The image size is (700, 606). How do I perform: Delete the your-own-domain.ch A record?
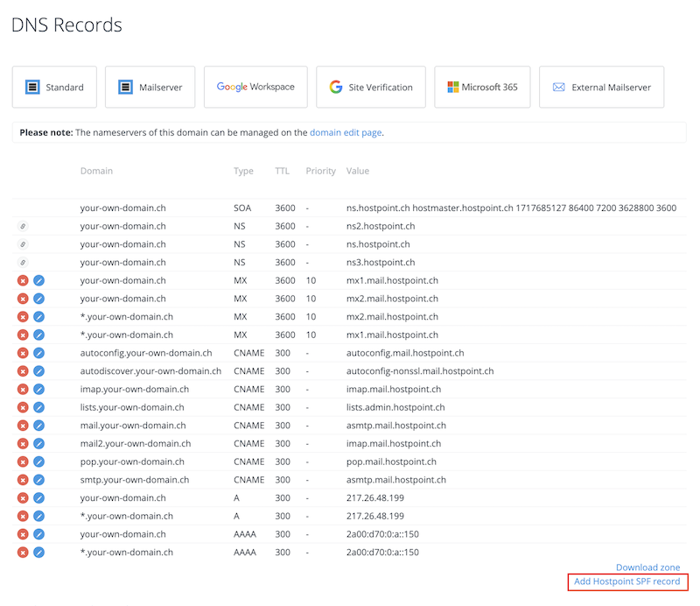point(23,498)
